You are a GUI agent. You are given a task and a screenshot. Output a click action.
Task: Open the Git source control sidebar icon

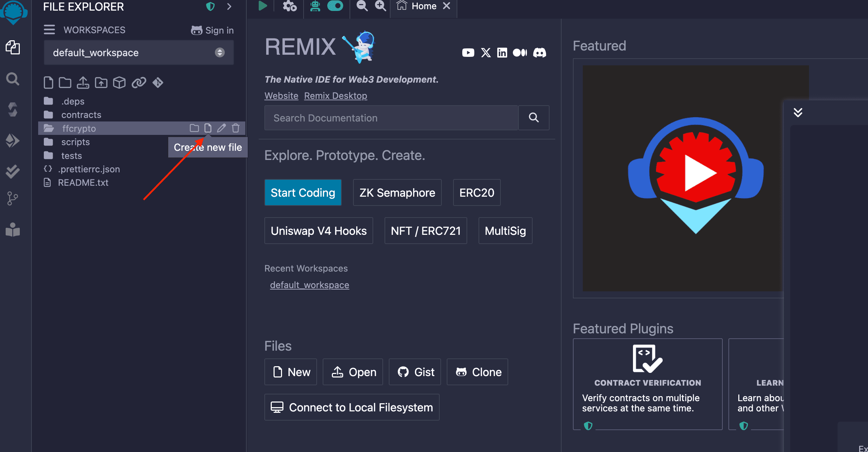tap(13, 198)
